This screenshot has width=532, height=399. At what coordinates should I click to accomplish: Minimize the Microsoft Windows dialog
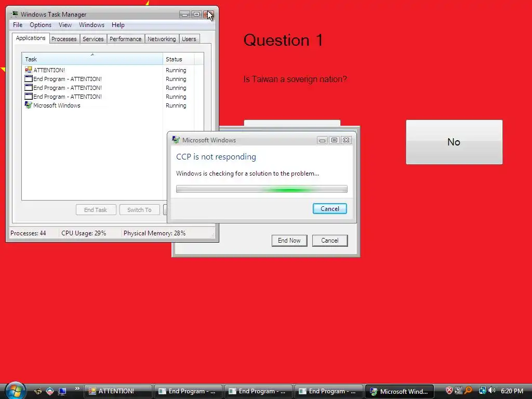[x=322, y=140]
